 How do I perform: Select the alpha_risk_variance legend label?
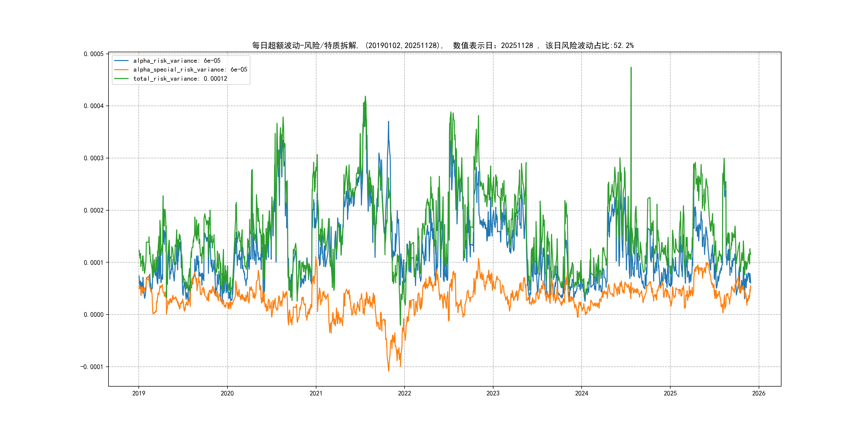tap(177, 61)
